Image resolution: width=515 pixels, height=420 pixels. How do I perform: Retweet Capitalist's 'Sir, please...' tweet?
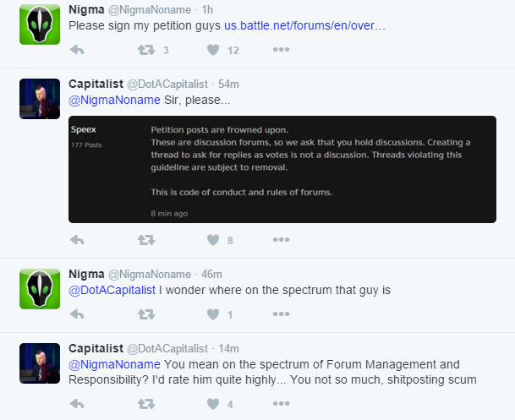point(145,240)
